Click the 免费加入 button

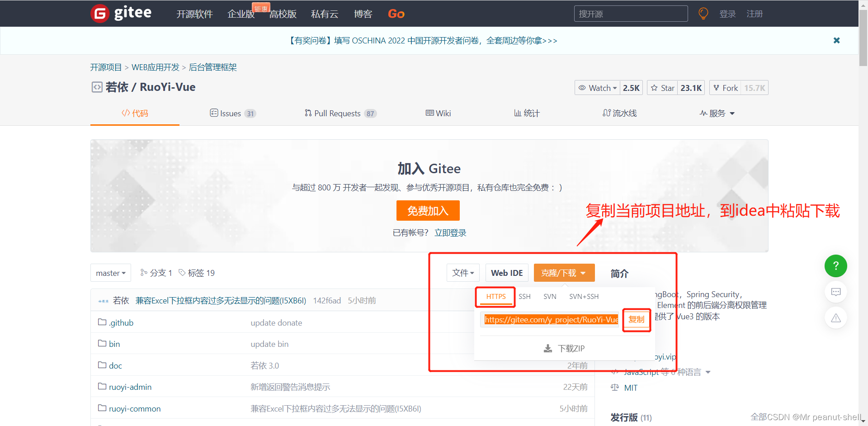point(428,210)
